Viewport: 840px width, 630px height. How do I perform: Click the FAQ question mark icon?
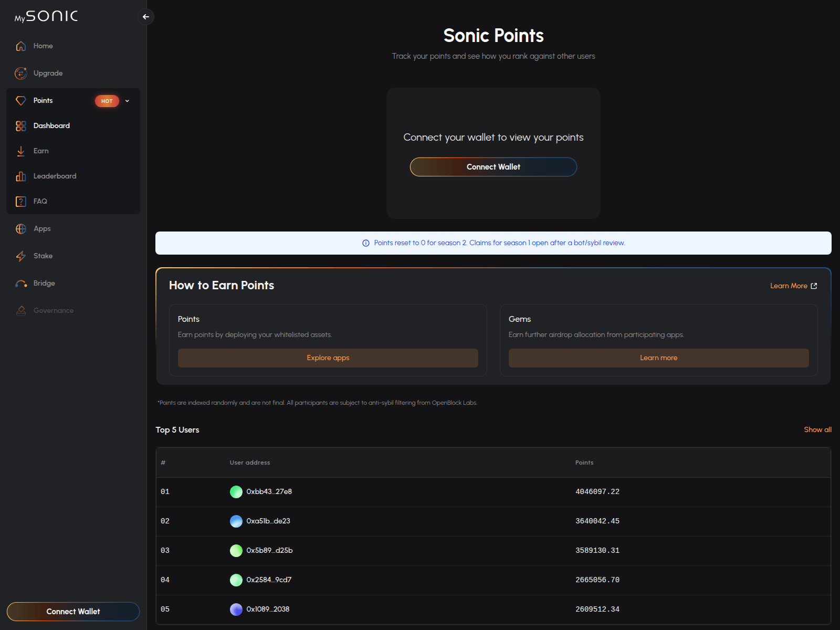(21, 202)
